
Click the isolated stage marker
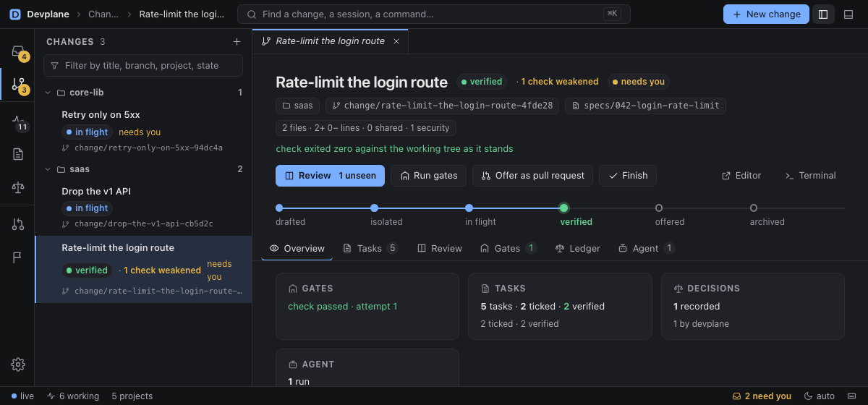point(374,208)
